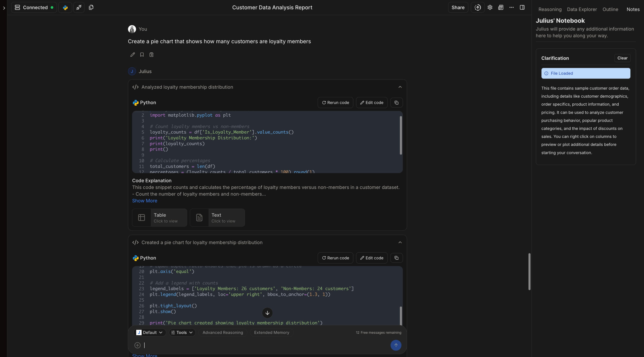Viewport: 644px width, 357px height.
Task: Expand the left sidebar chevron
Action: click(x=4, y=8)
